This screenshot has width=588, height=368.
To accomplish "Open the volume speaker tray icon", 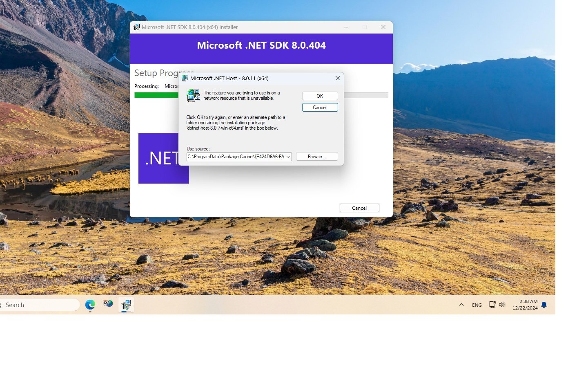I will [x=502, y=305].
